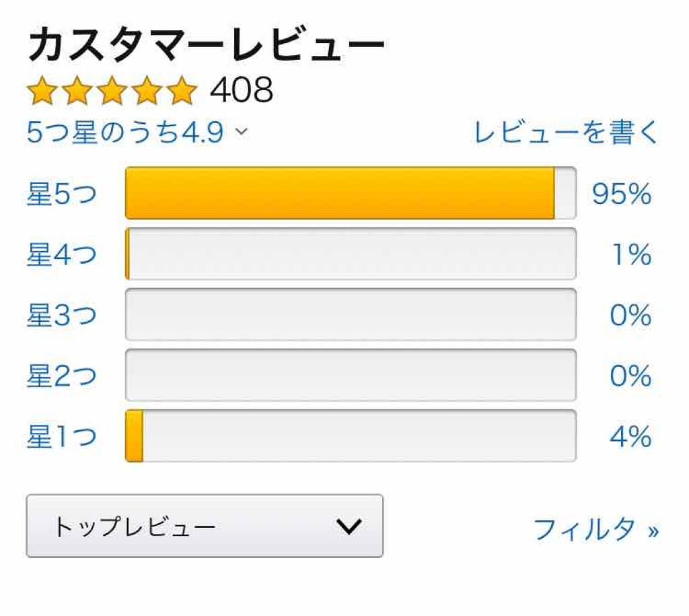Image resolution: width=689 pixels, height=616 pixels.
Task: Open the 星1つ rating label
Action: [61, 437]
